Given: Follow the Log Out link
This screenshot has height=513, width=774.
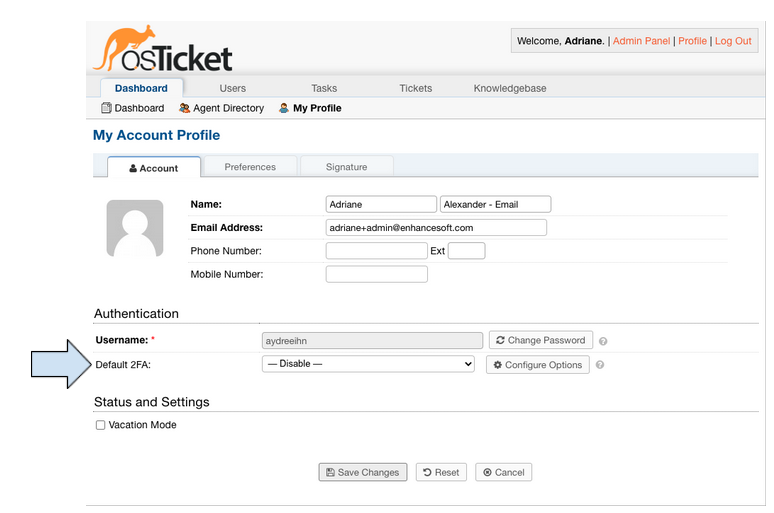Looking at the screenshot, I should pyautogui.click(x=733, y=41).
